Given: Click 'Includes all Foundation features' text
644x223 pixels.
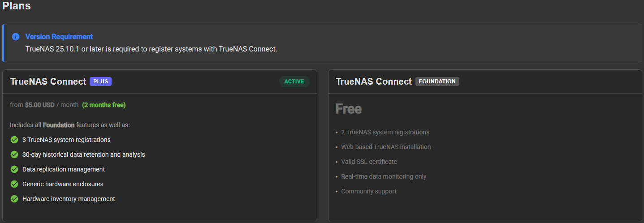Looking at the screenshot, I should (x=70, y=125).
